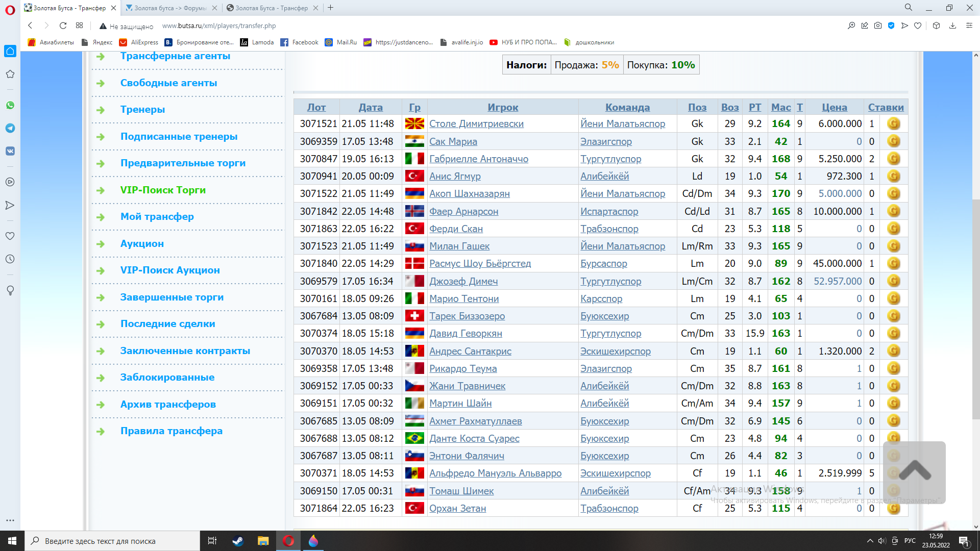Open Telegram in the Opera sidebar
980x551 pixels.
tap(10, 128)
